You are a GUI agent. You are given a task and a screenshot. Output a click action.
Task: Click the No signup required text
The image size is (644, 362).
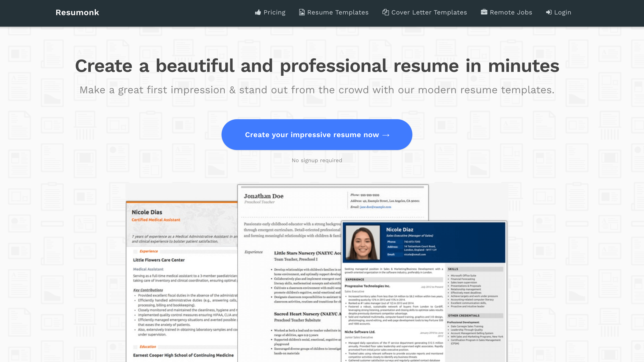pyautogui.click(x=317, y=161)
